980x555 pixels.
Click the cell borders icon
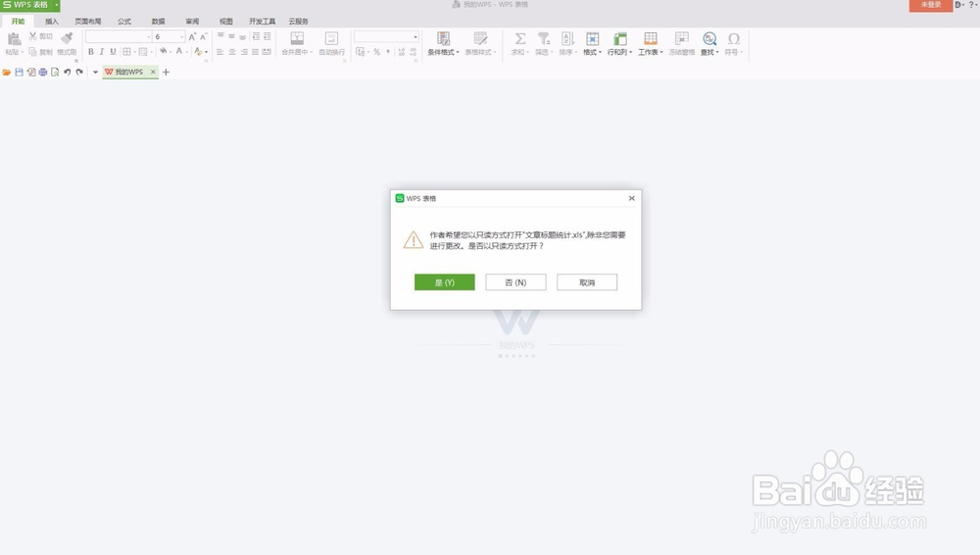pyautogui.click(x=126, y=52)
